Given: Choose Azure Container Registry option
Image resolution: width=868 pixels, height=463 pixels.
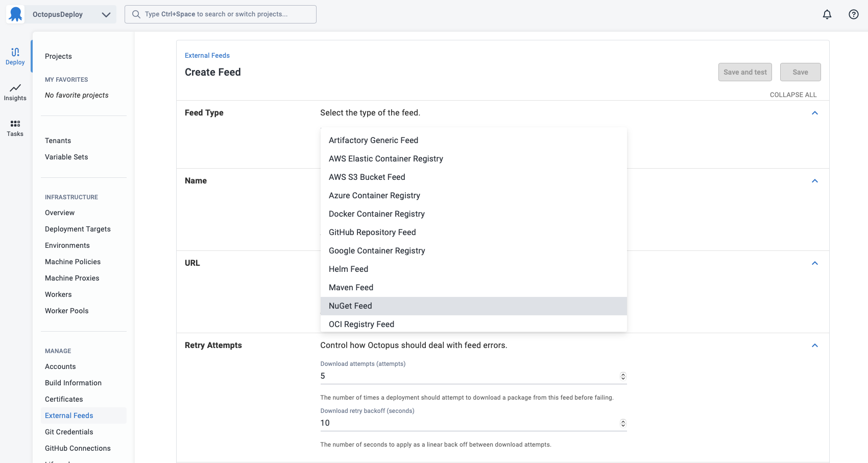Looking at the screenshot, I should [x=474, y=195].
